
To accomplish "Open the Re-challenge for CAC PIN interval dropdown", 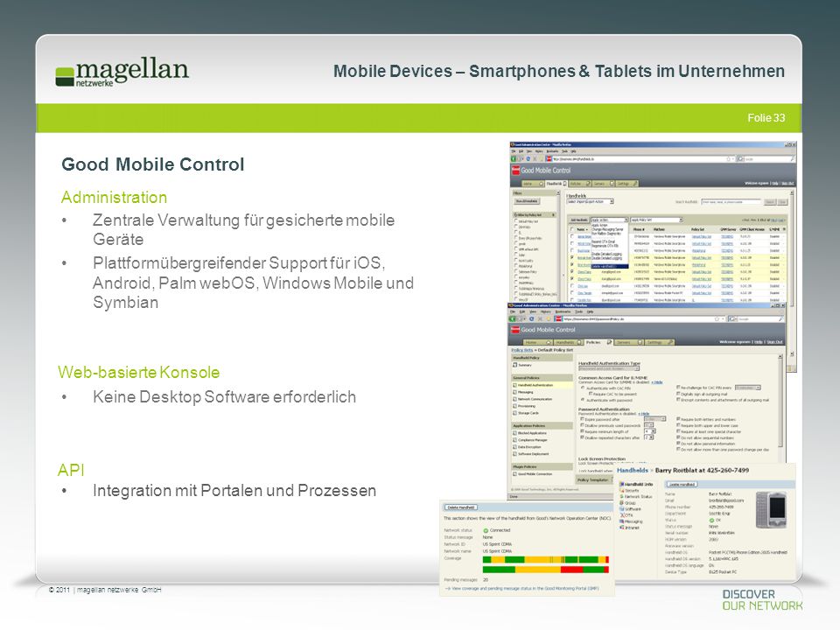I will [x=748, y=388].
